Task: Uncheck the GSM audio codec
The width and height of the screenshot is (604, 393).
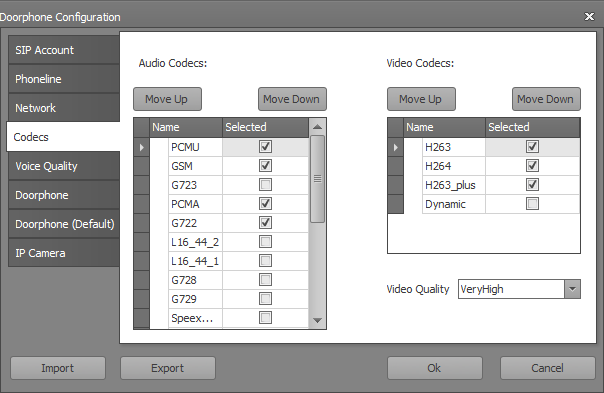Action: [x=265, y=166]
